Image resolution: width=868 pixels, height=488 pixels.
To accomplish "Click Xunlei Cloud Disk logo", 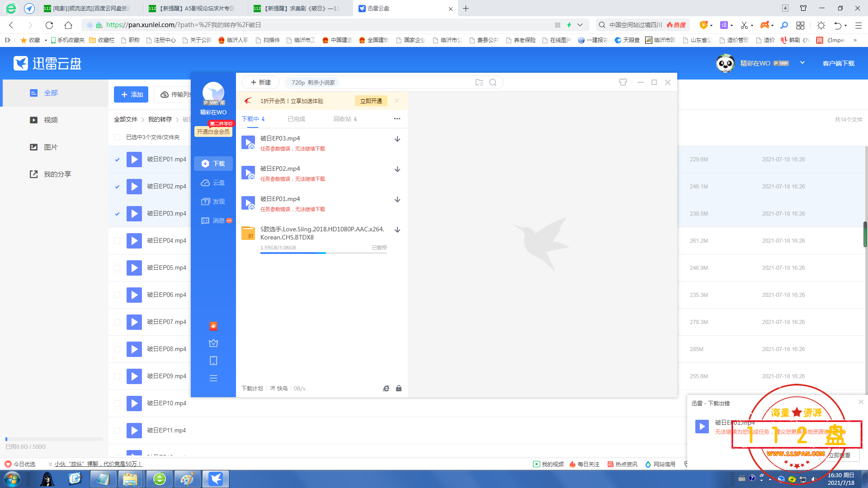I will point(47,63).
